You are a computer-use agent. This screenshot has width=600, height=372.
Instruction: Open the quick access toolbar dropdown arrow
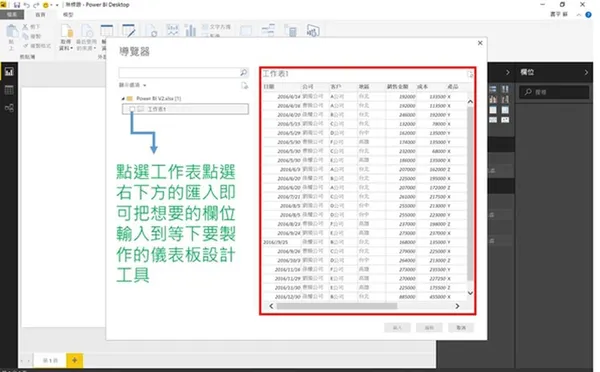(57, 5)
